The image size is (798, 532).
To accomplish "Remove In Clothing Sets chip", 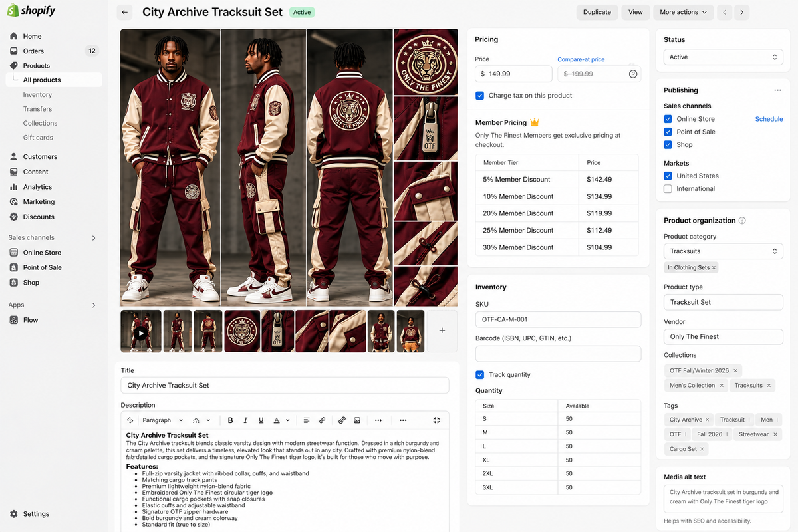I will point(714,267).
